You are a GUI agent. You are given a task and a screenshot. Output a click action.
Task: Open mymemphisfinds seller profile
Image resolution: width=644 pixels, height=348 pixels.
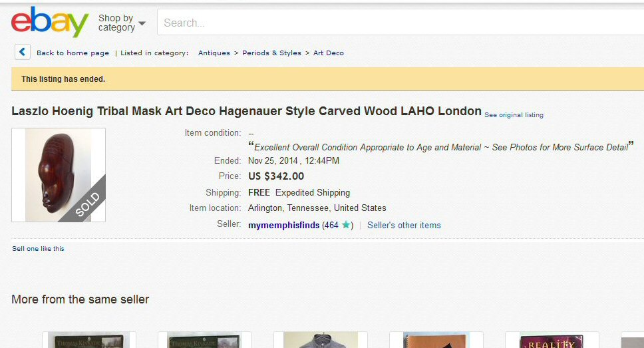(x=283, y=225)
